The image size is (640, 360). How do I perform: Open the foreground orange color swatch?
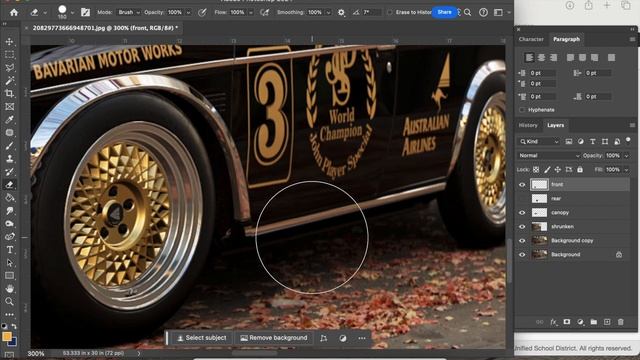pos(7,336)
